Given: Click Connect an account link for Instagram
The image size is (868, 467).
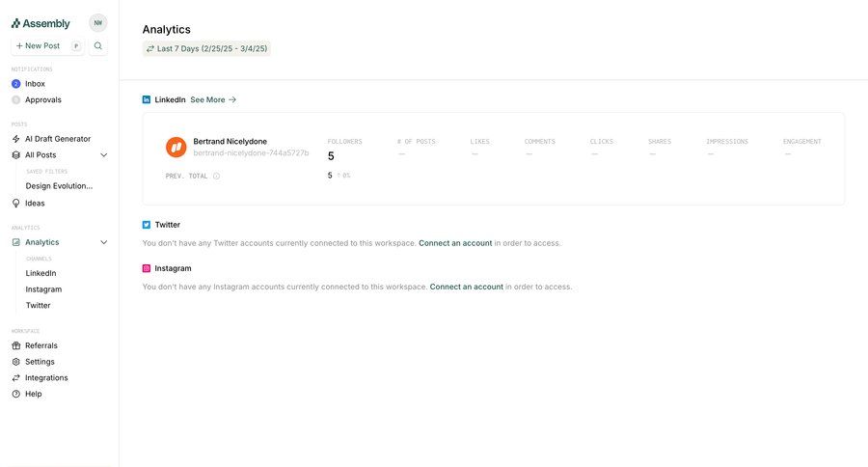Looking at the screenshot, I should pyautogui.click(x=466, y=287).
